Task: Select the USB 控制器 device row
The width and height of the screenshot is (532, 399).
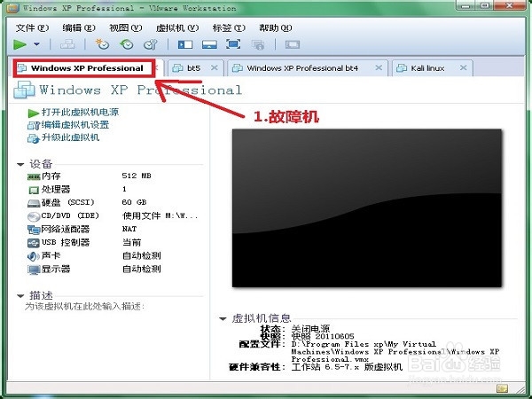Action: point(114,243)
